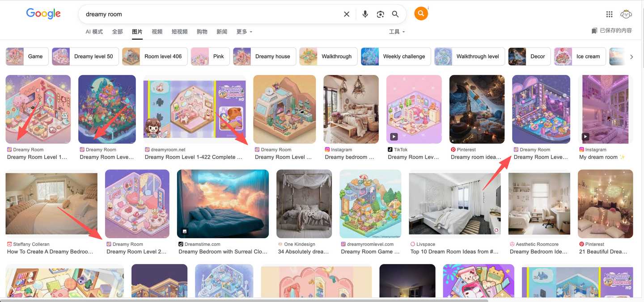
Task: Select the Ice cream filter chip
Action: [580, 57]
